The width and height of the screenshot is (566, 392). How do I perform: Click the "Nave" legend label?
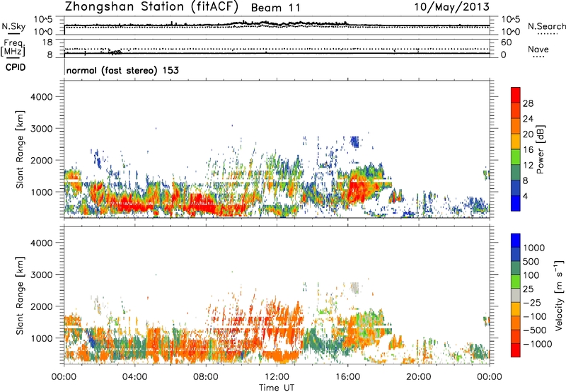pyautogui.click(x=538, y=49)
